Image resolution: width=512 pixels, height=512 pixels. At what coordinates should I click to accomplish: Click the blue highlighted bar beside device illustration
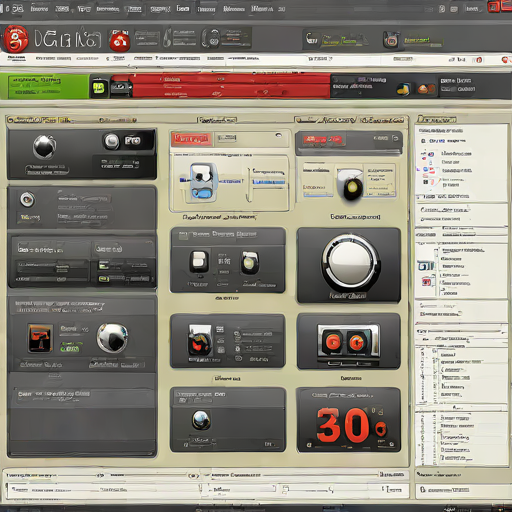pos(269,182)
